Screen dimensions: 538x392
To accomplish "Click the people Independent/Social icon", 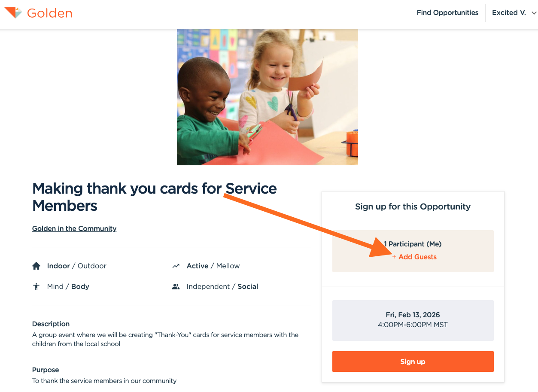I will 176,287.
